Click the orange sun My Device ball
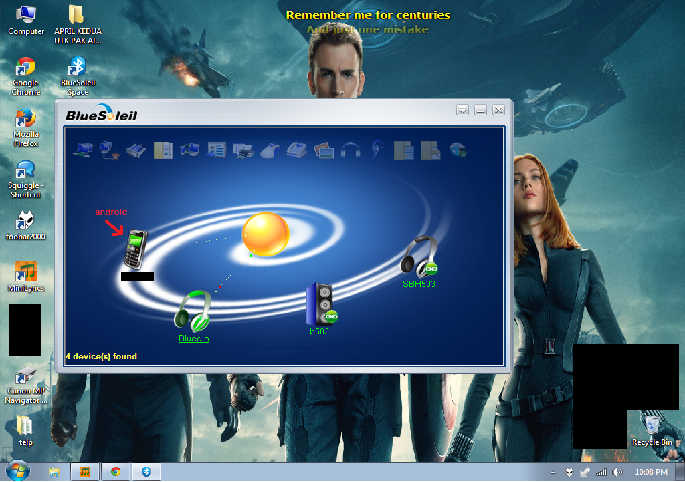 point(266,234)
